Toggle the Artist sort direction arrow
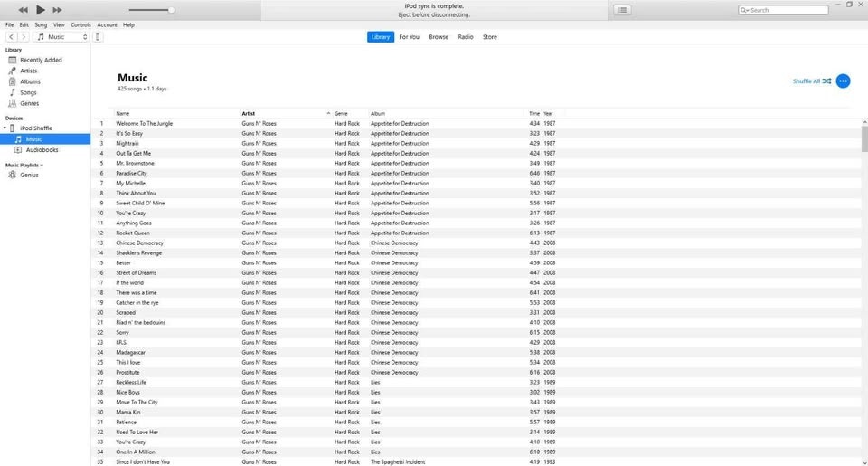The width and height of the screenshot is (868, 466). [328, 113]
